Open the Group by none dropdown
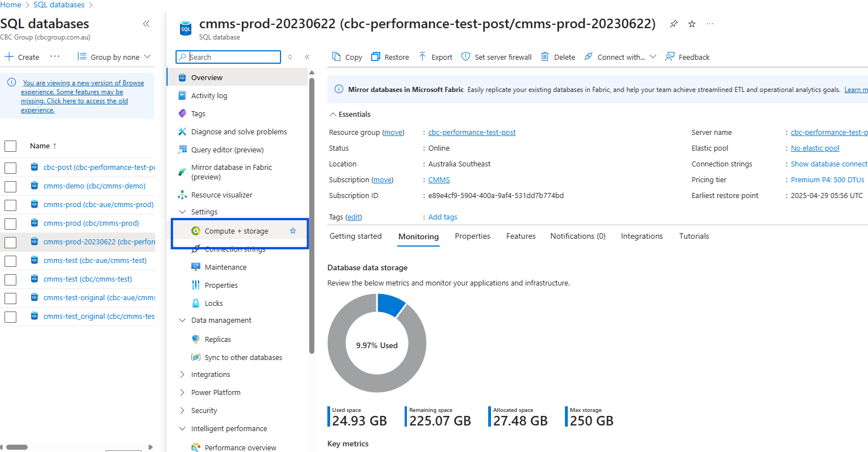Screen dimensions: 868x452 pyautogui.click(x=115, y=57)
